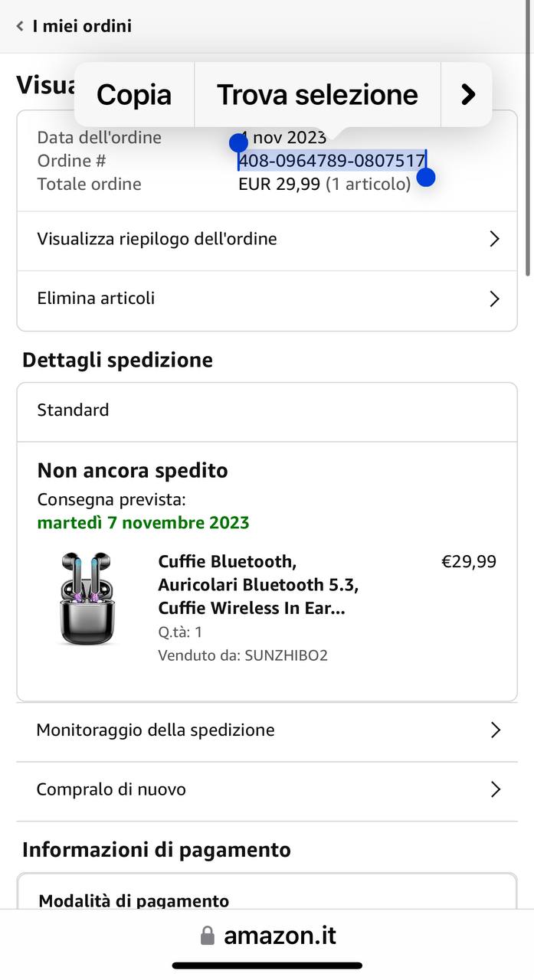Open Elimina articoli row
Screen dimensions: 534x980
(x=267, y=299)
